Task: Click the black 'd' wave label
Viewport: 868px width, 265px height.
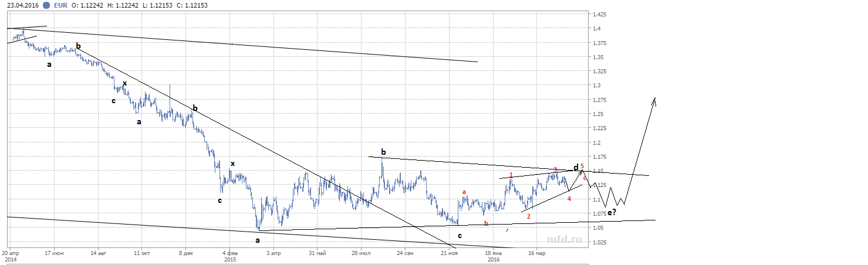Action: coord(576,167)
